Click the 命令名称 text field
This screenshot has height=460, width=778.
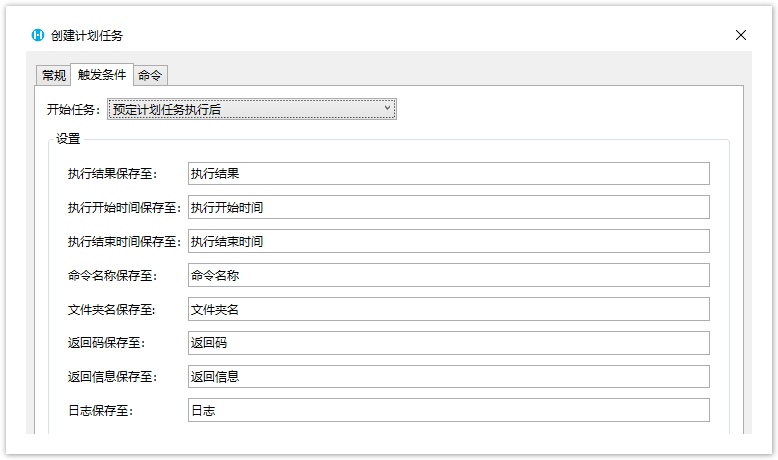[x=449, y=275]
